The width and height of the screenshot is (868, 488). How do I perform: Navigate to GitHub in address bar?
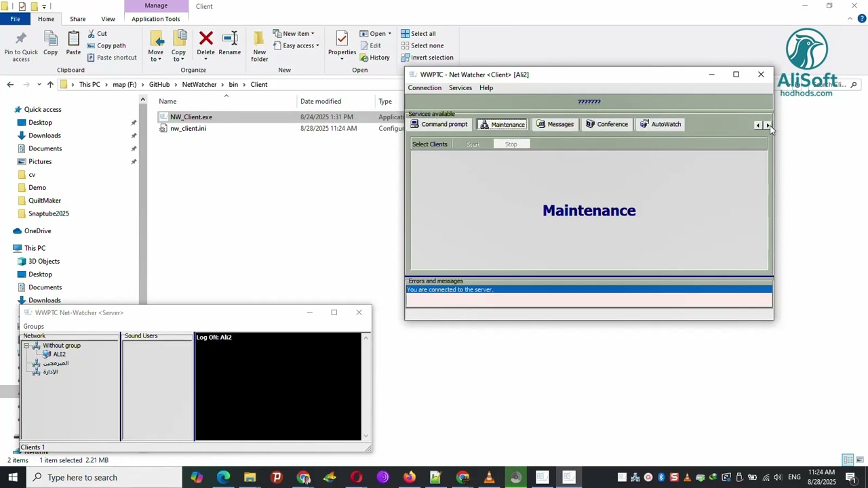coord(159,84)
